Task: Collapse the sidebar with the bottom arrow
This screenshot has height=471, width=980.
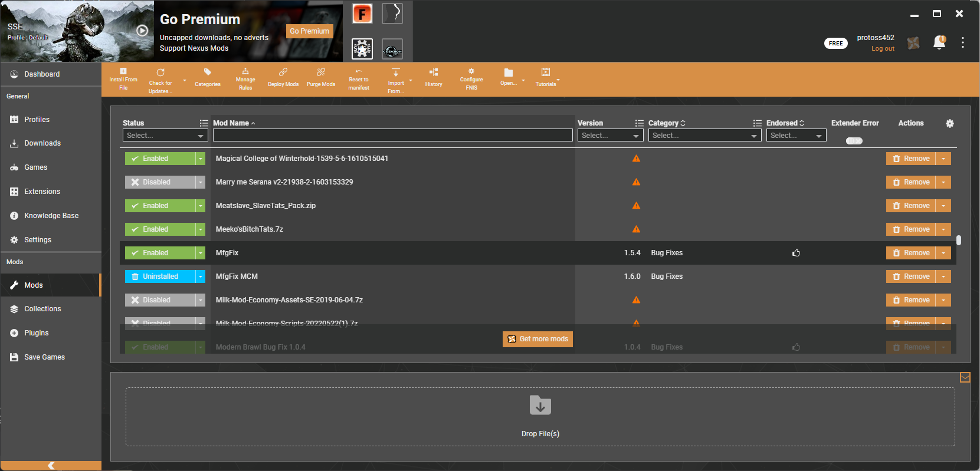Action: click(x=51, y=466)
